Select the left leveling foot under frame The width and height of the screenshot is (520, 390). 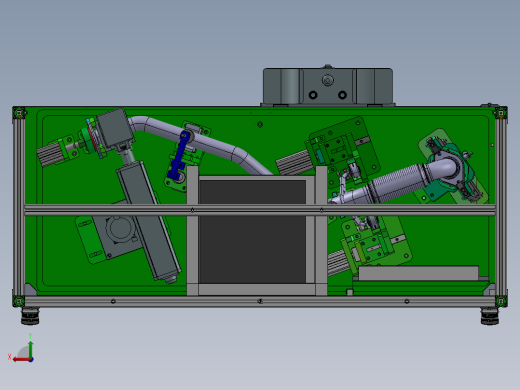pos(30,316)
